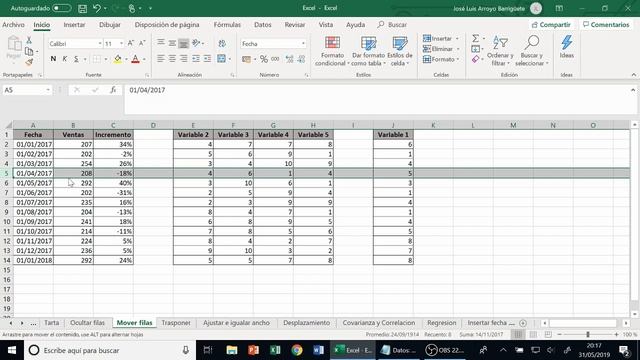Open Windows Start menu
The width and height of the screenshot is (640, 360).
[x=12, y=350]
